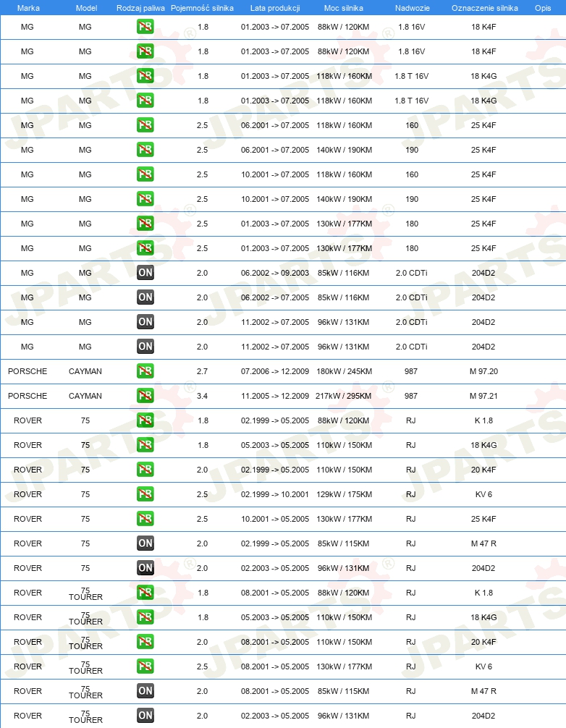Click 08.2001 -> 05.2005 in Tourer 20 K4F row
Screen dimensions: 566x728
(275, 642)
